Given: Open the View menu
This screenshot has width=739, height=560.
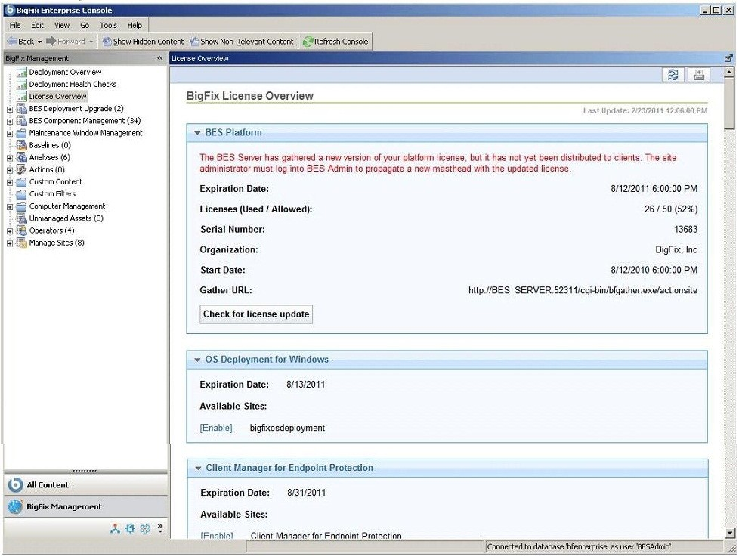Looking at the screenshot, I should pos(62,26).
